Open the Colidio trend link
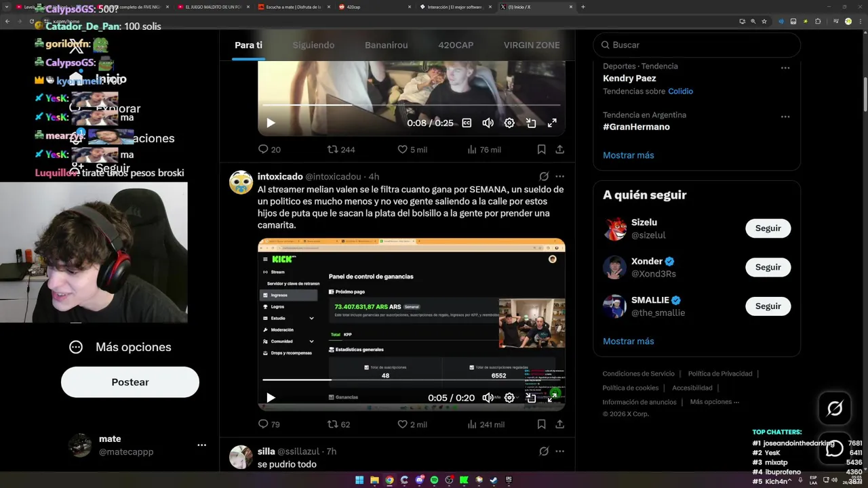The height and width of the screenshot is (488, 868). point(680,91)
